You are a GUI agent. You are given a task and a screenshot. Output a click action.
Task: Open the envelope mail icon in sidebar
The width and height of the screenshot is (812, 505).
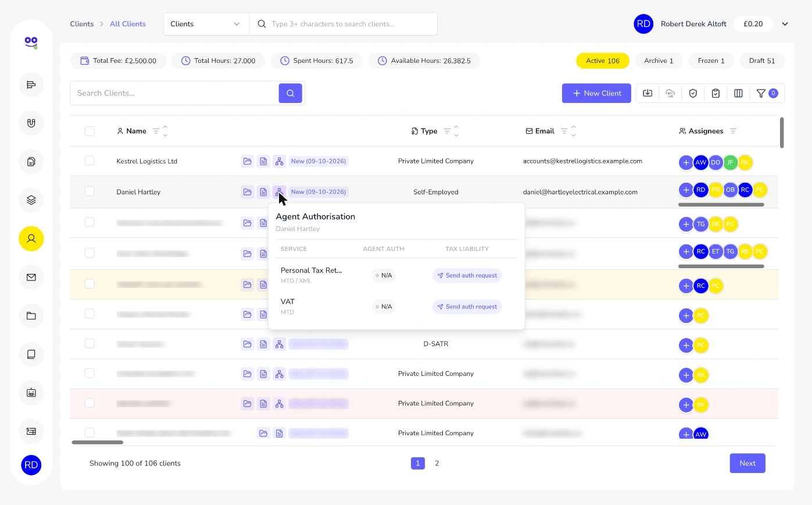click(31, 278)
